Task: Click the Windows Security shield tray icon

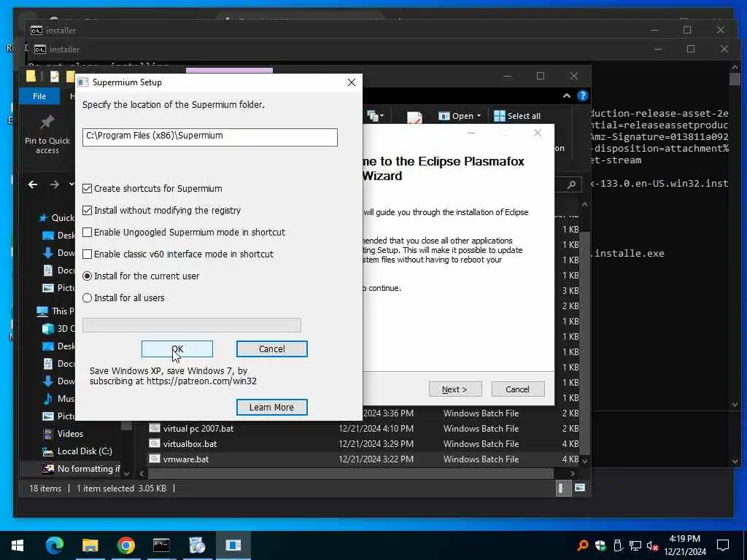Action: pos(600,545)
